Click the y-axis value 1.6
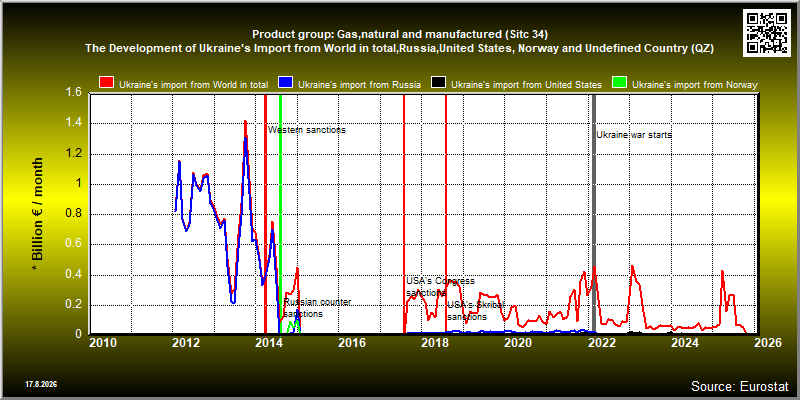 point(74,93)
